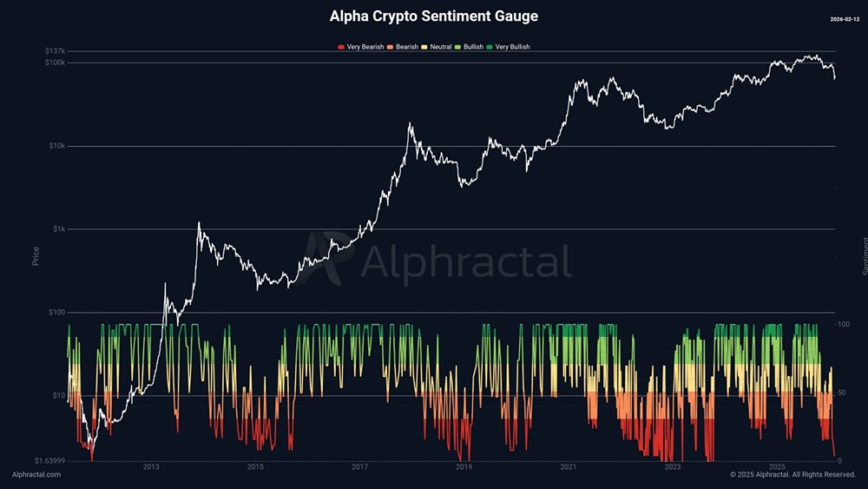Click the yellow Neutral legend swatch

tap(440, 47)
